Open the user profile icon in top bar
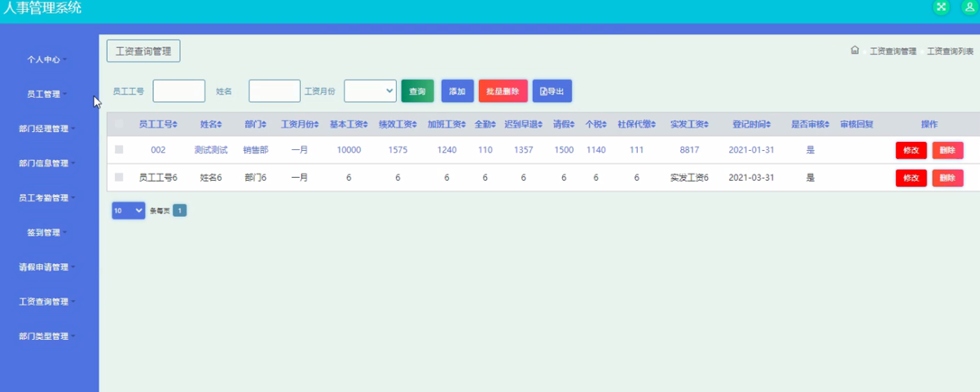 tap(969, 7)
